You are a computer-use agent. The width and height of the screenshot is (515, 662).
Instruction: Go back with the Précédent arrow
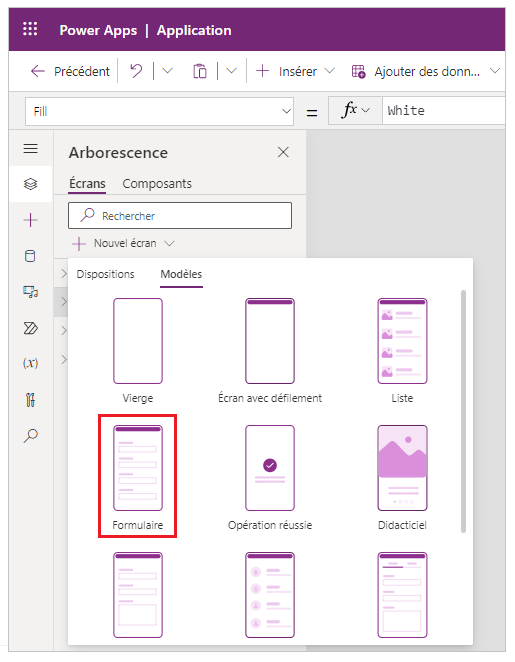click(x=38, y=71)
